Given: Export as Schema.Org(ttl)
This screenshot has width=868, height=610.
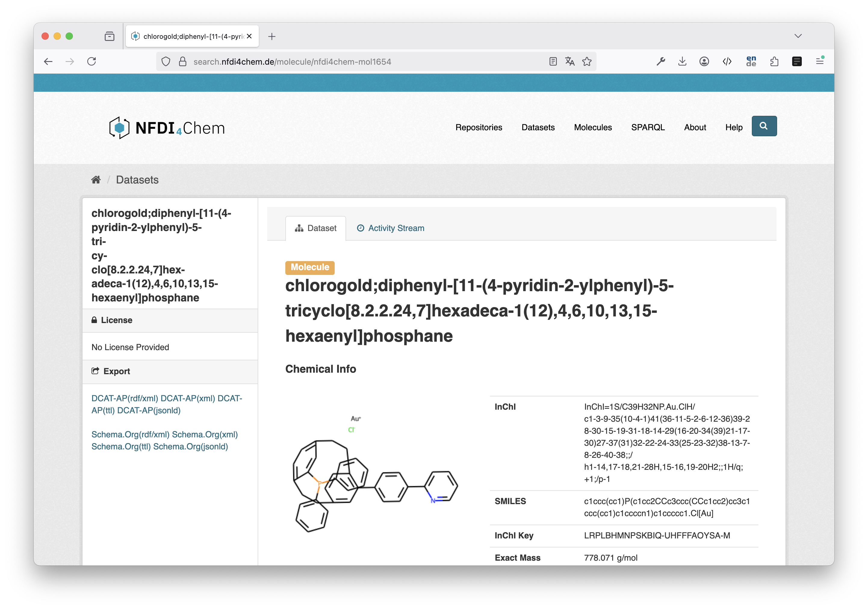Looking at the screenshot, I should click(x=121, y=446).
